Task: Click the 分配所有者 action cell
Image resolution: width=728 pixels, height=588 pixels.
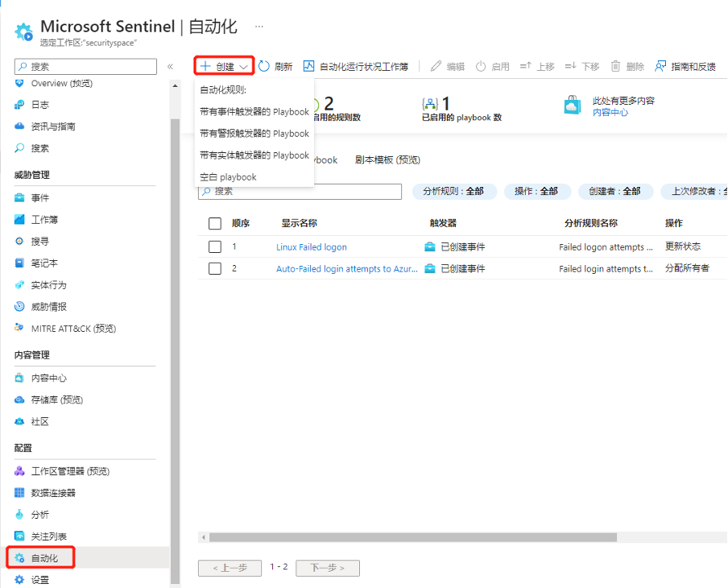Action: [x=687, y=268]
